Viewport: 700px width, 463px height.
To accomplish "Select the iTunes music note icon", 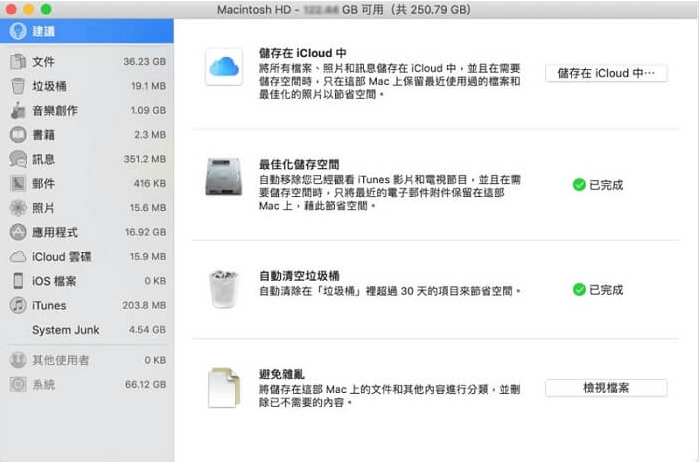I will point(17,305).
